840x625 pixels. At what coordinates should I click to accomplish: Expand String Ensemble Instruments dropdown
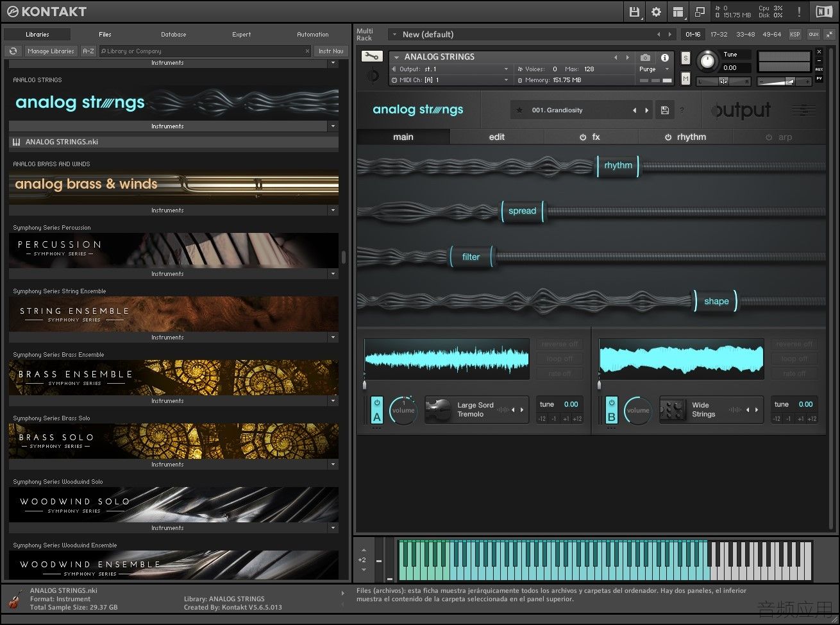tap(333, 338)
